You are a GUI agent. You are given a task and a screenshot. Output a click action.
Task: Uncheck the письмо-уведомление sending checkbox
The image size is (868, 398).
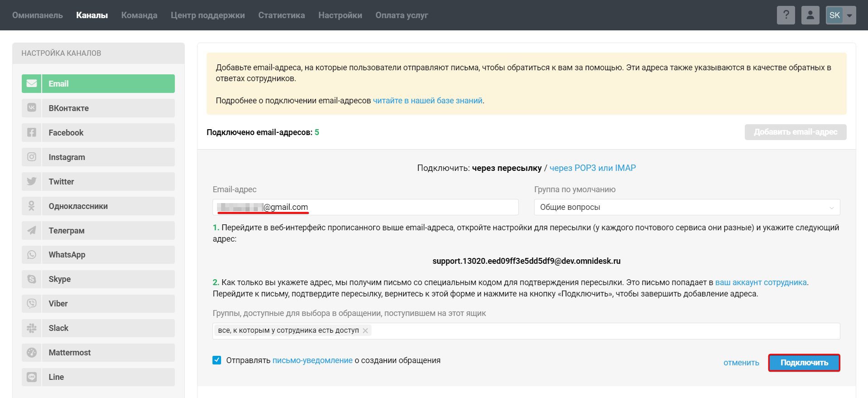pyautogui.click(x=217, y=360)
